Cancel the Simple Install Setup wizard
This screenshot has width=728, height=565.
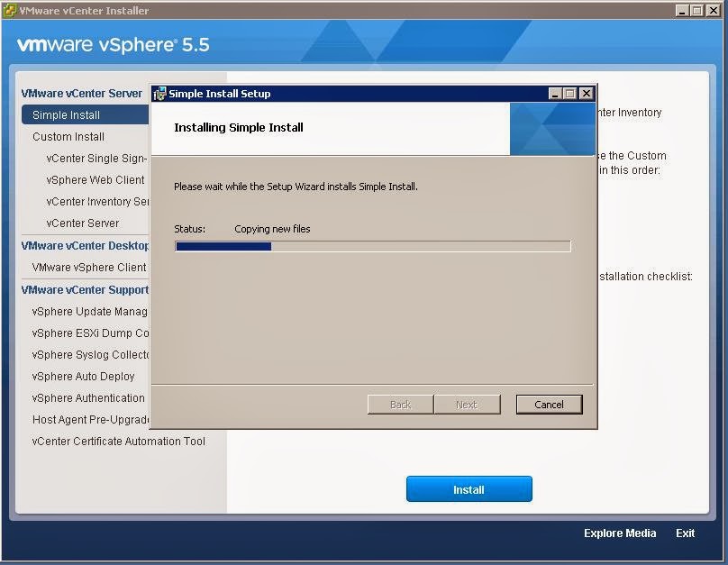[549, 404]
